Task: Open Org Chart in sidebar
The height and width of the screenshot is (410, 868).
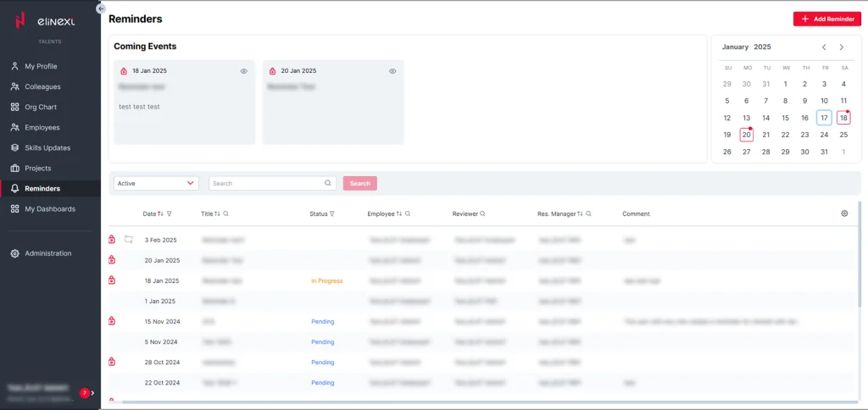Action: tap(41, 108)
